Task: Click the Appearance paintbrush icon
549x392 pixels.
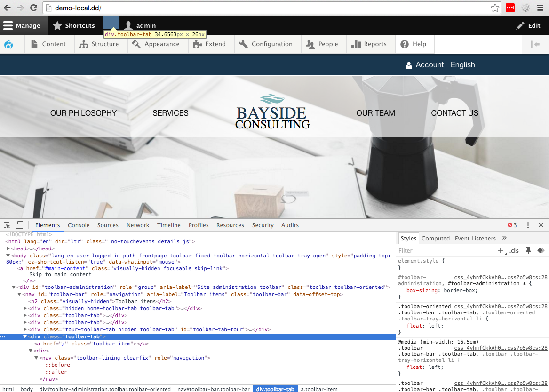Action: 136,44
